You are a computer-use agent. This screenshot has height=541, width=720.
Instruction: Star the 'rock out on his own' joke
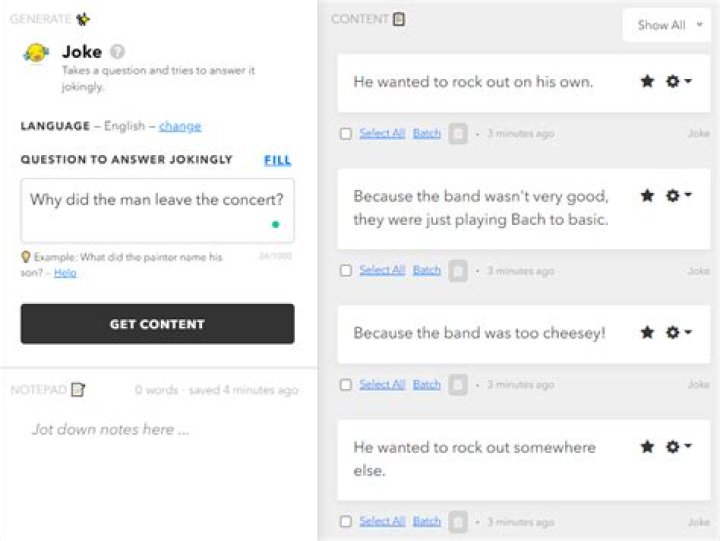[647, 81]
